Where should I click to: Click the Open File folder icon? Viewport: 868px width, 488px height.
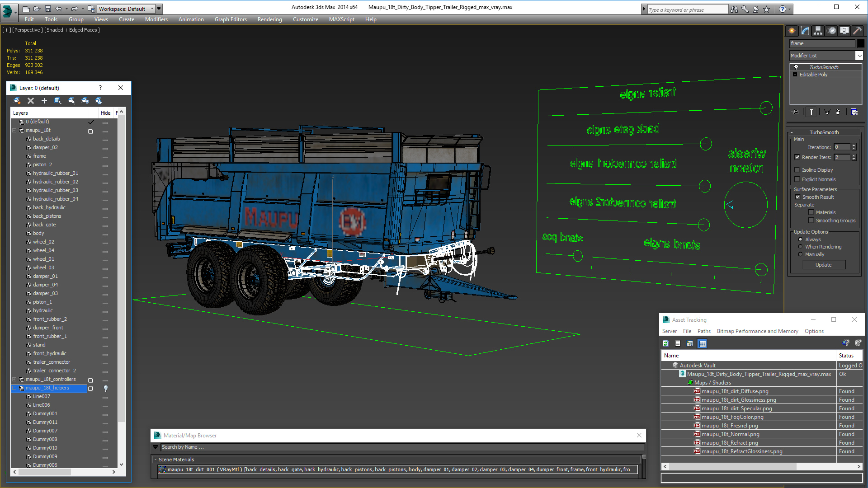tap(37, 9)
